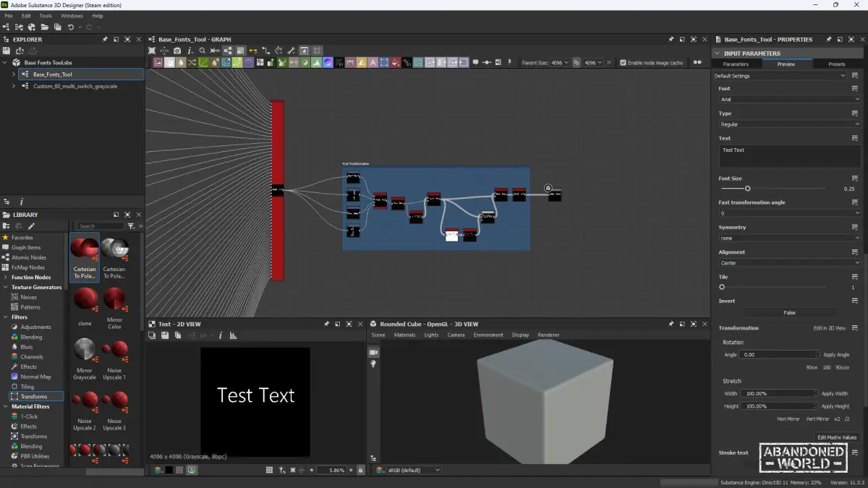
Task: Open the Windows menu
Action: click(72, 15)
